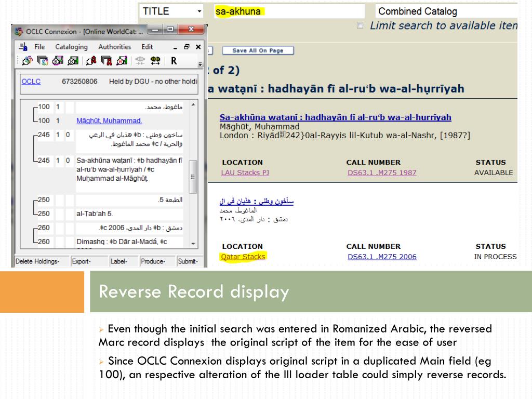This screenshot has width=532, height=399.
Task: Open the TITLE search type dropdown
Action: tap(171, 11)
